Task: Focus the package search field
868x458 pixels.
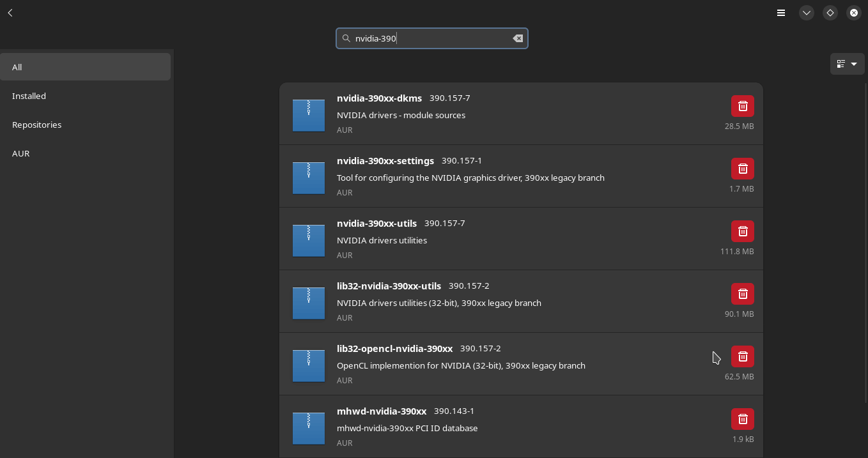Action: click(432, 38)
